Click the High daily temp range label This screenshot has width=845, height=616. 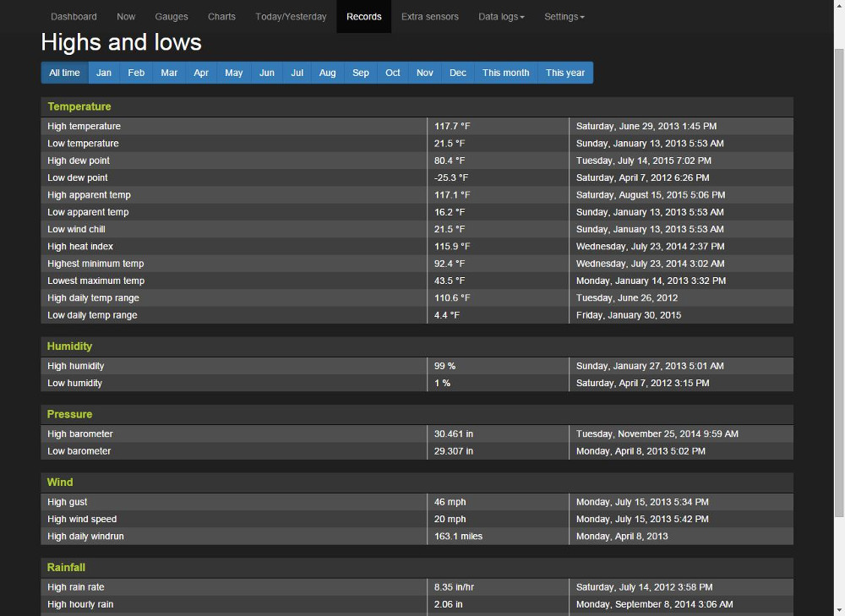93,298
